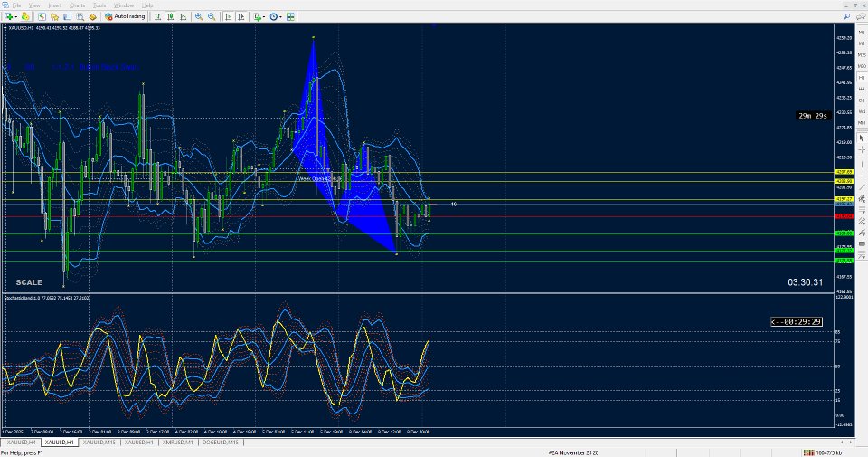868x457 pixels.
Task: Switch to the XAUUSD,H4 chart tab
Action: (22, 442)
